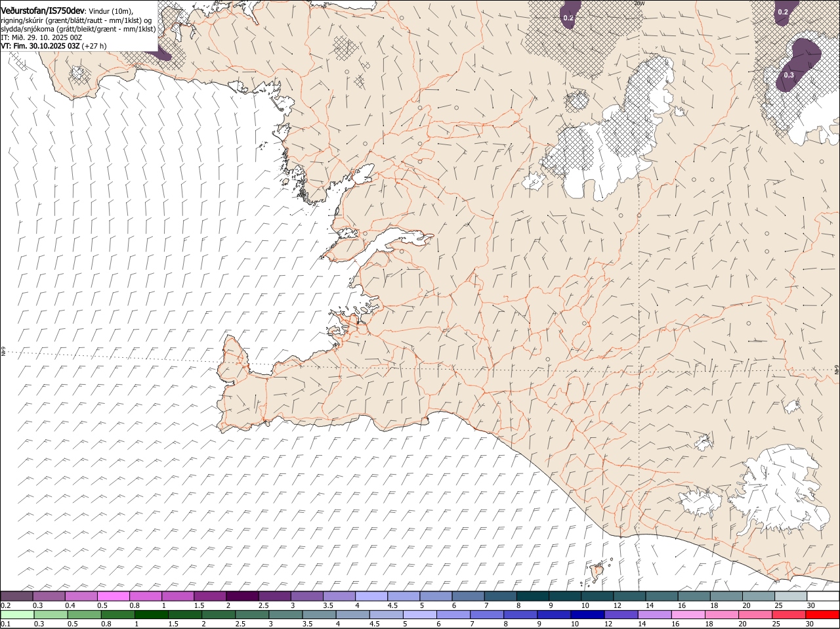The image size is (840, 629).
Task: Pick lower legend swatch starting at 2
Action: pos(219,615)
